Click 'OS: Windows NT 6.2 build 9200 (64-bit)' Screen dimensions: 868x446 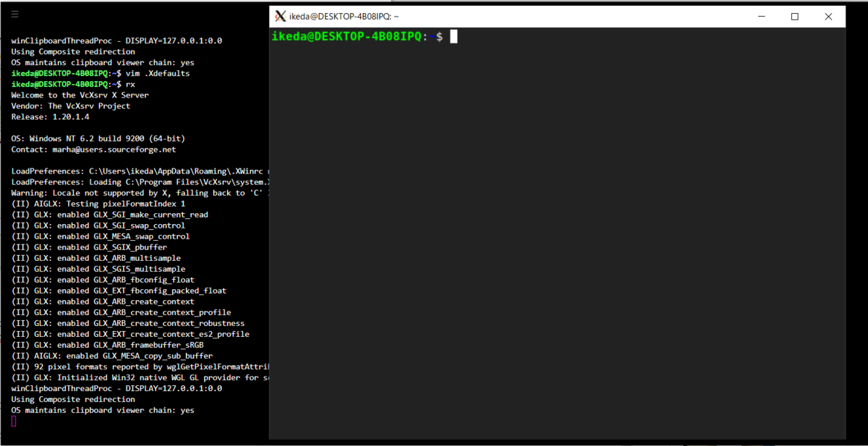pyautogui.click(x=98, y=139)
